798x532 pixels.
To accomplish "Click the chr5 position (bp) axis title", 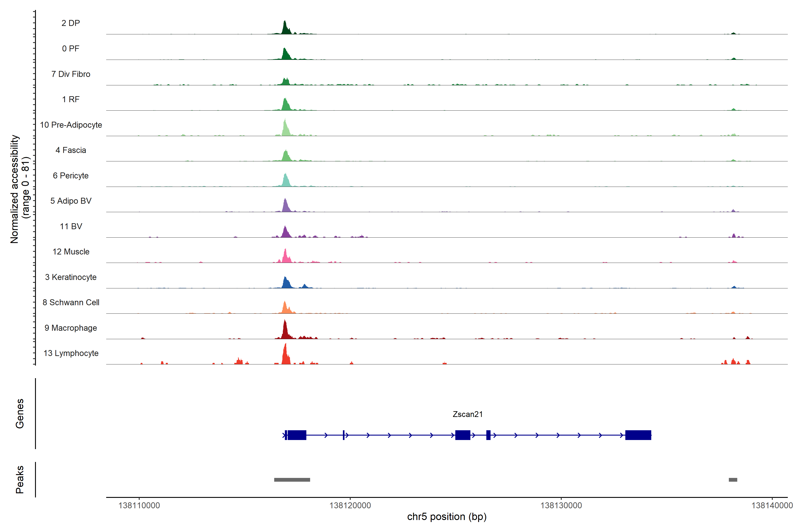I will click(x=446, y=517).
